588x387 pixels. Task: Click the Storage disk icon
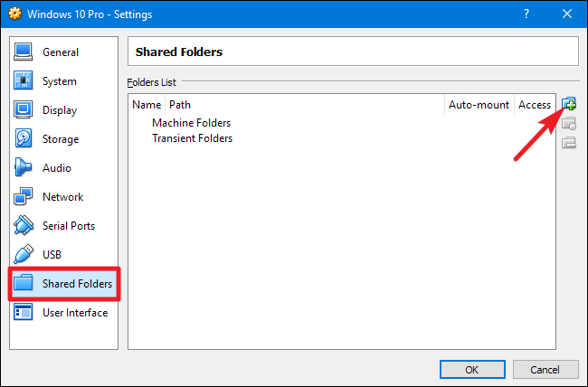click(24, 139)
